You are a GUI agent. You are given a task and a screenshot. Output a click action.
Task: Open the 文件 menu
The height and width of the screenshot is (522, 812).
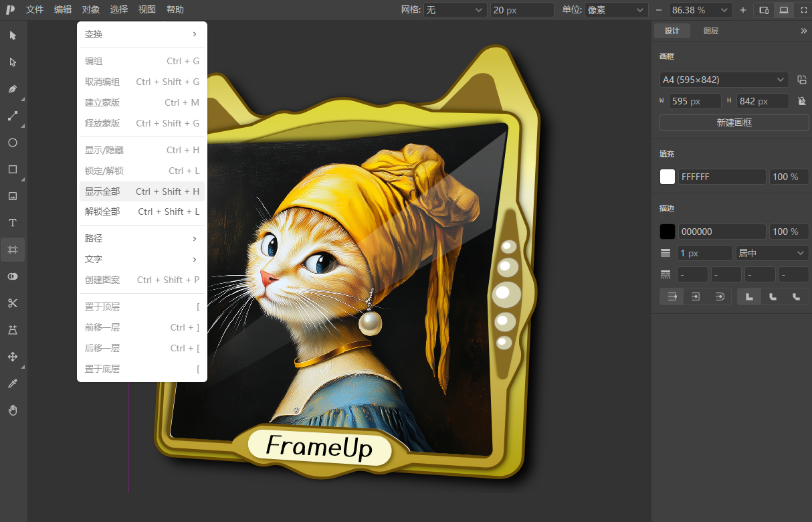pos(35,10)
